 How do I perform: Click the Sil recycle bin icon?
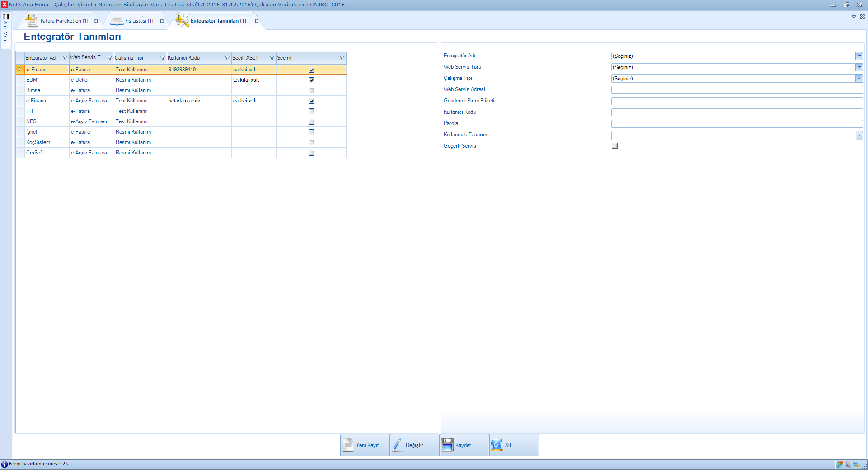coord(496,445)
